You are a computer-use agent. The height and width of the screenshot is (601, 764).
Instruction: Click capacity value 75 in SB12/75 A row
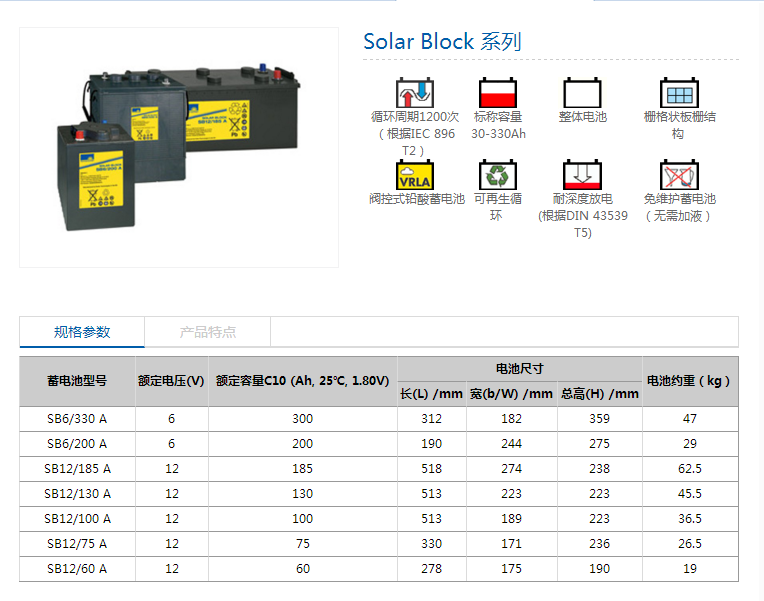point(303,543)
